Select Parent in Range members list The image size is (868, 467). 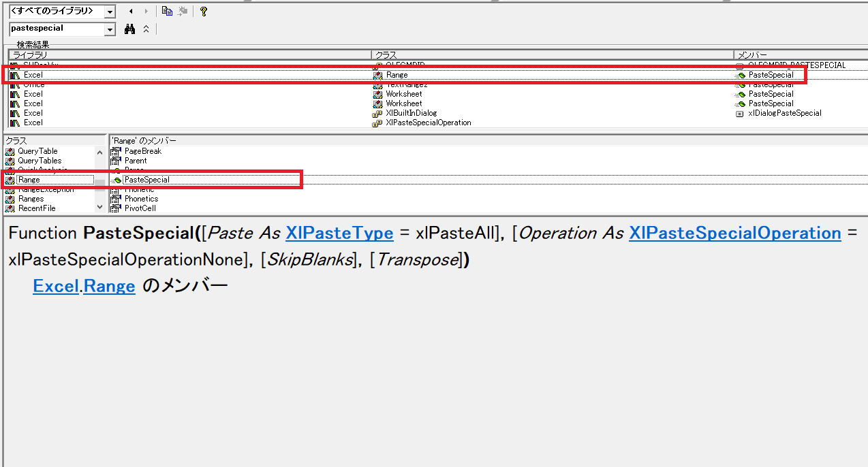point(135,161)
